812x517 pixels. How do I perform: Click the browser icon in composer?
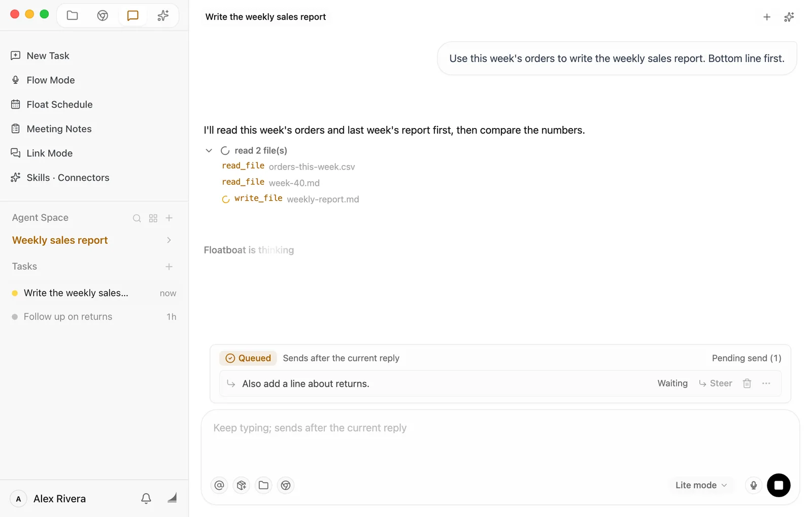coord(286,486)
